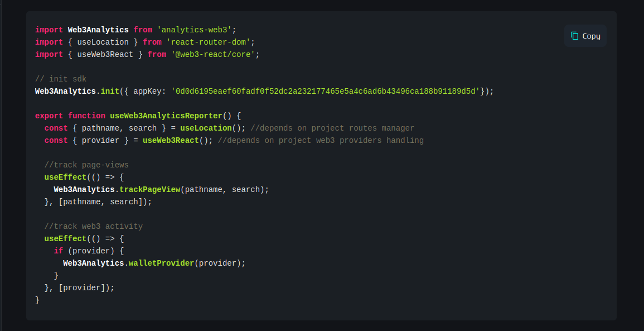The width and height of the screenshot is (644, 331).
Task: Click the '@web3-react/core' string
Action: (x=214, y=54)
